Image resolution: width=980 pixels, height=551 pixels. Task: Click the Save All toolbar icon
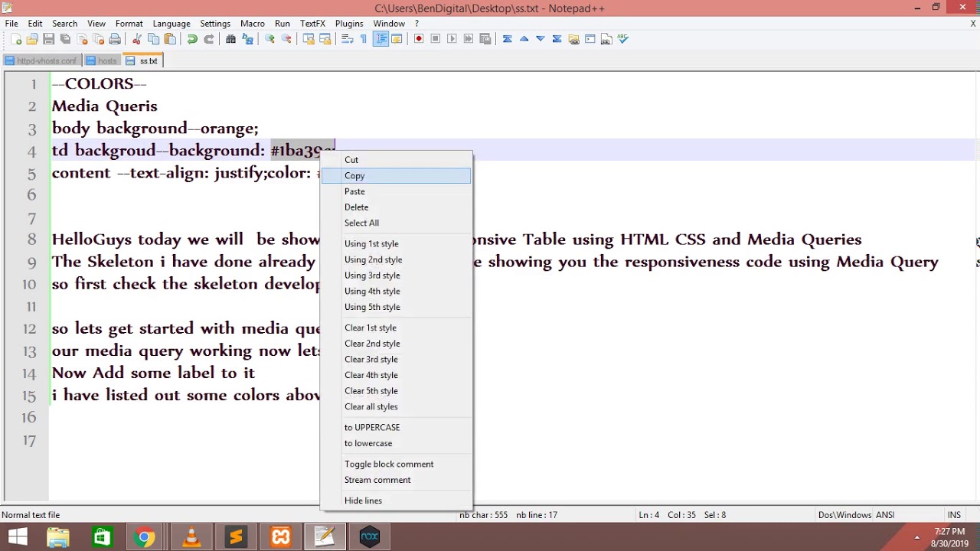coord(65,39)
